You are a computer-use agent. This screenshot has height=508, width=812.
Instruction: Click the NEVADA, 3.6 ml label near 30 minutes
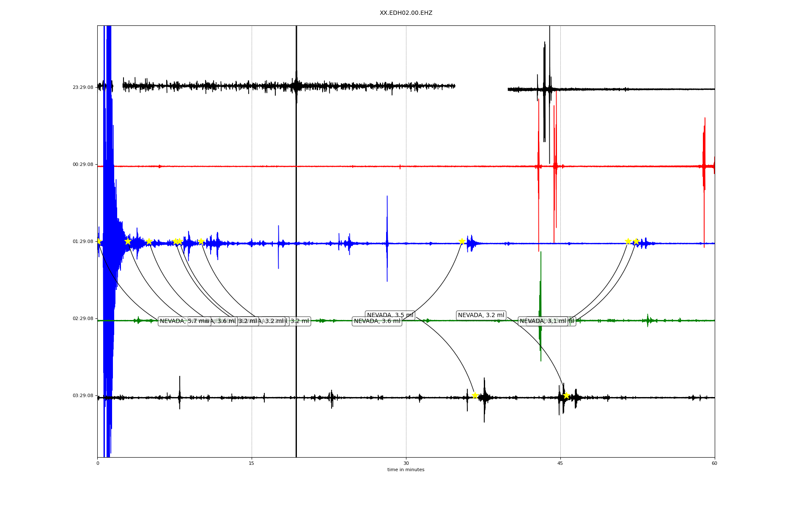377,321
